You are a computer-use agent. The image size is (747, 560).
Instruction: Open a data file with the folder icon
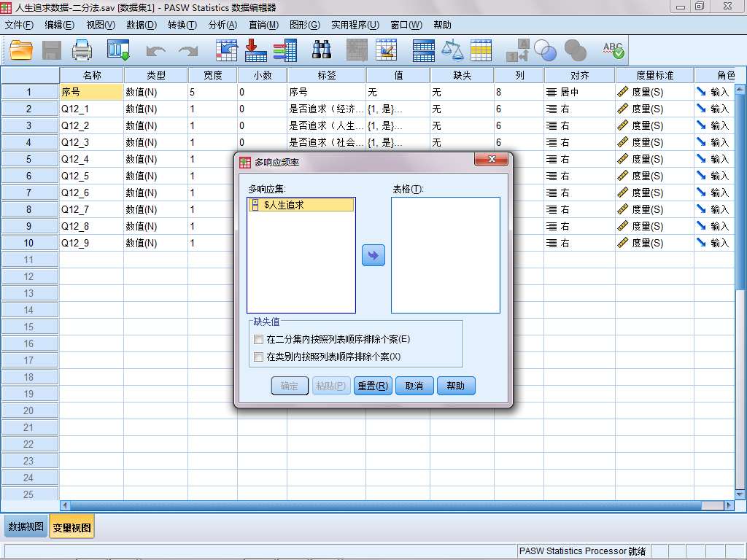(21, 50)
